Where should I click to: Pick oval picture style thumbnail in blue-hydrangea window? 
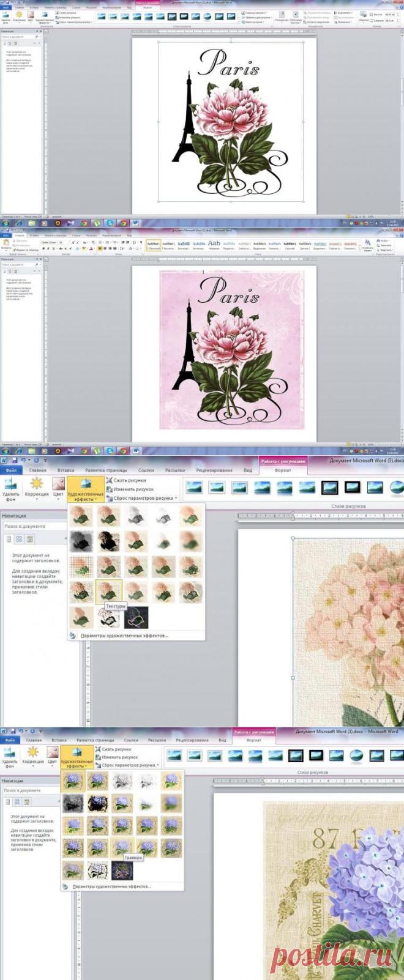(356, 755)
